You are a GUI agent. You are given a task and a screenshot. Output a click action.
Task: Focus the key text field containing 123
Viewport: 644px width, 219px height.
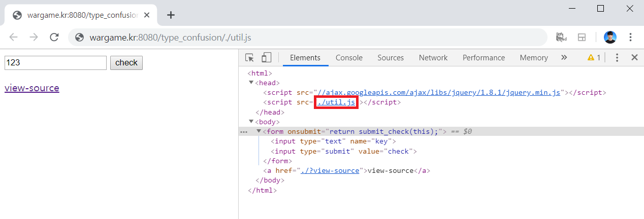55,63
